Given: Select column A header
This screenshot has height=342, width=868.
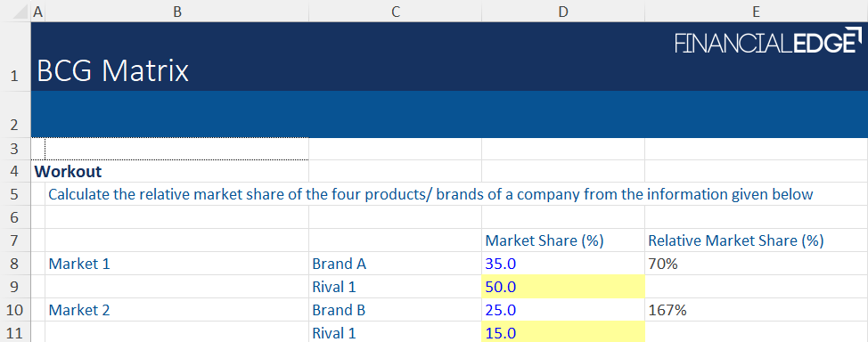Looking at the screenshot, I should click(37, 12).
